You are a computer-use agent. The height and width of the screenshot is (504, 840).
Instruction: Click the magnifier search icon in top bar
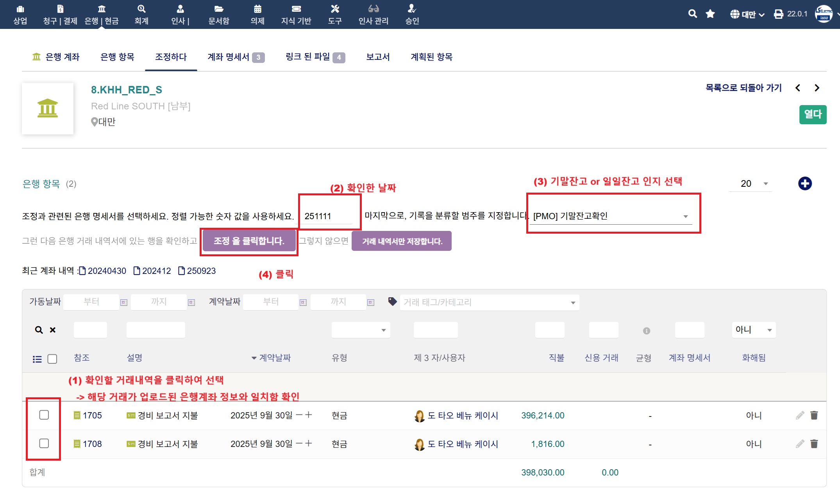692,14
